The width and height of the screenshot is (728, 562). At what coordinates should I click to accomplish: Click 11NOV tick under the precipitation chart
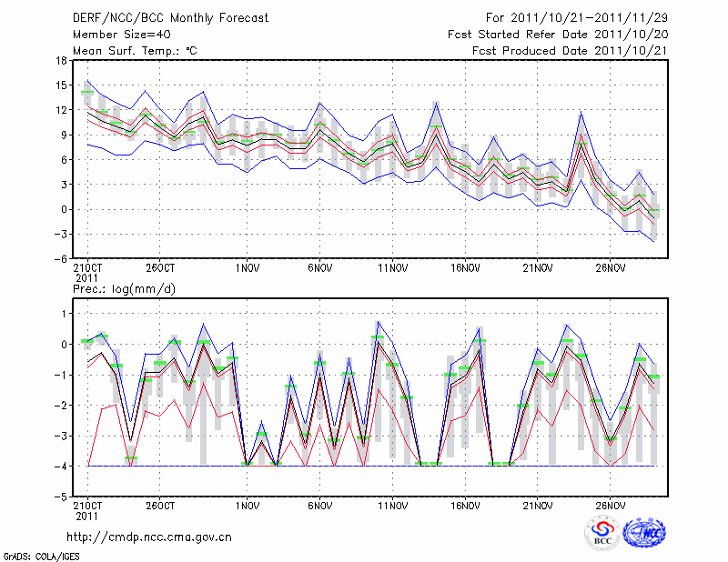(392, 505)
